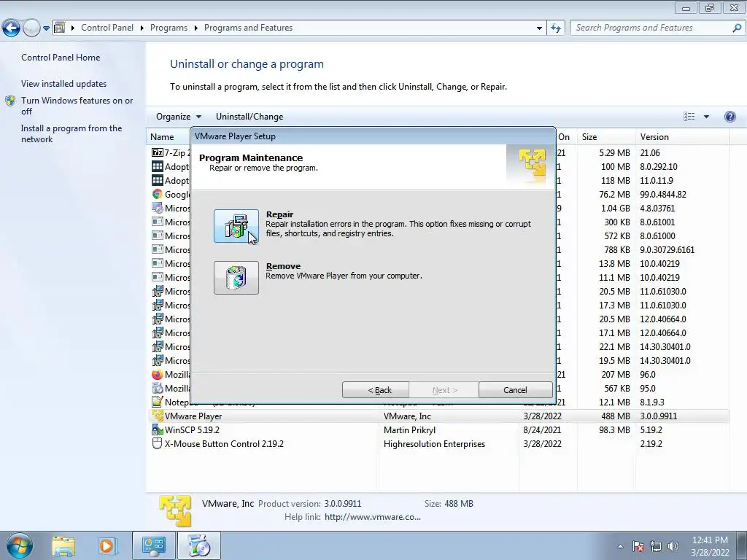Click the Windows Start button
The height and width of the screenshot is (560, 747).
point(18,545)
